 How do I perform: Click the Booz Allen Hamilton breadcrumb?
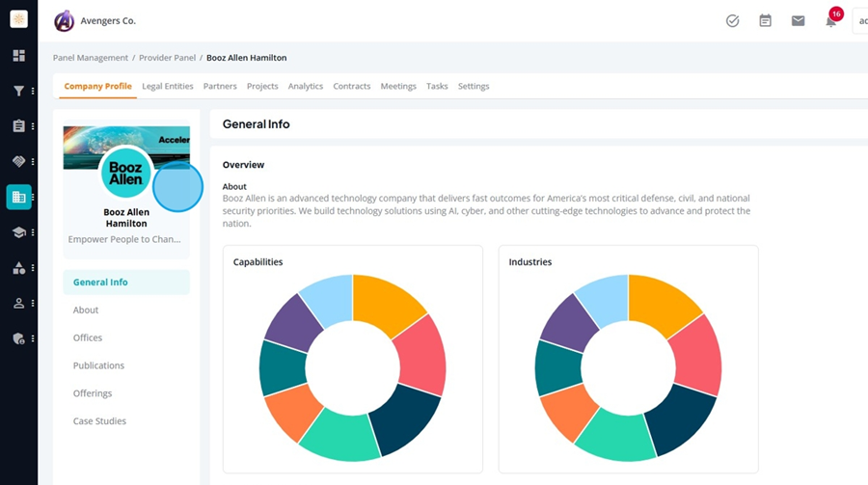pos(246,58)
